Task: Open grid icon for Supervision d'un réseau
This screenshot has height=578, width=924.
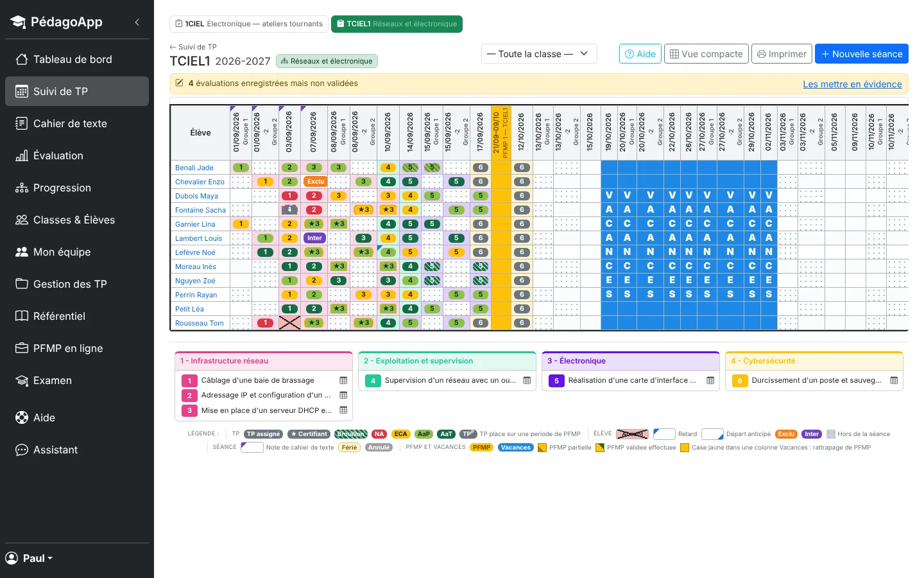Action: [x=527, y=380]
